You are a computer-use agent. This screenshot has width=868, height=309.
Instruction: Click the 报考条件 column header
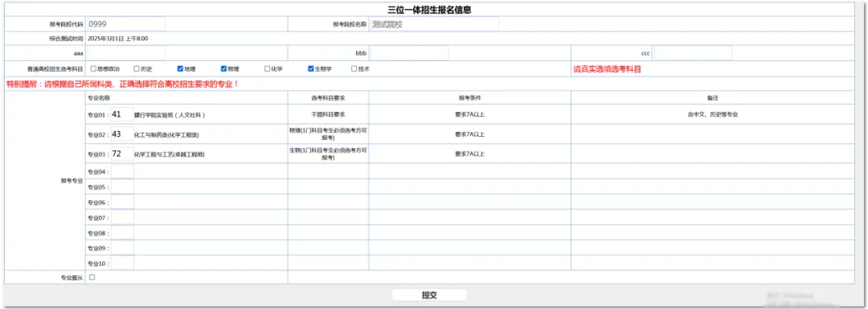[470, 97]
